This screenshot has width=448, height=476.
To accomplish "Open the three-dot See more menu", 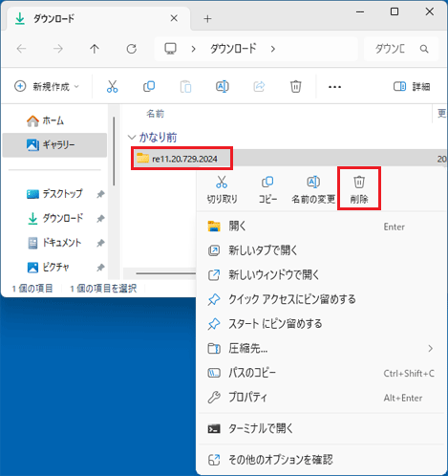I will pyautogui.click(x=334, y=87).
